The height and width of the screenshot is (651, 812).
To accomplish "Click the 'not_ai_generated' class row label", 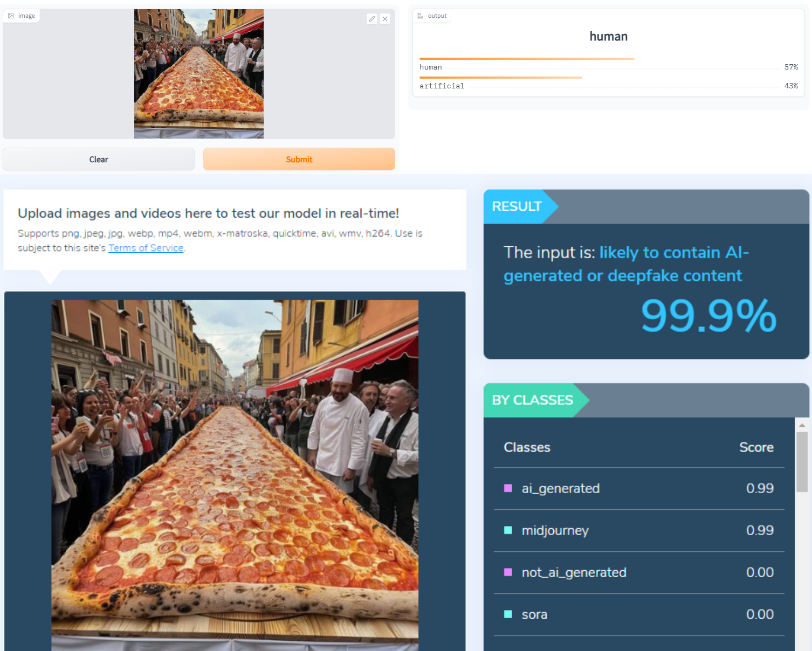I will click(x=574, y=572).
